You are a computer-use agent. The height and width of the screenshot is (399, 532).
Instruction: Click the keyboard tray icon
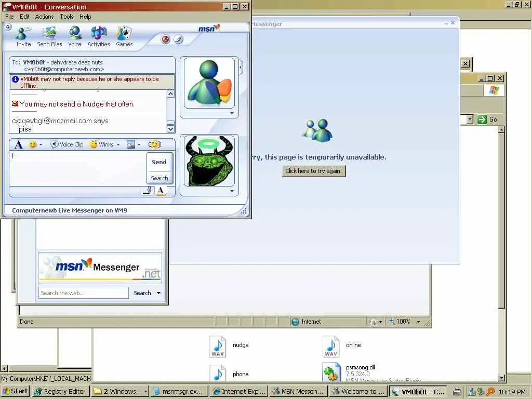[x=457, y=392]
